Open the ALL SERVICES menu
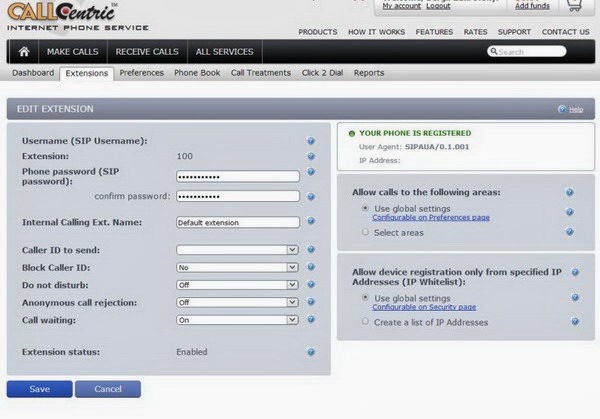 click(x=225, y=52)
